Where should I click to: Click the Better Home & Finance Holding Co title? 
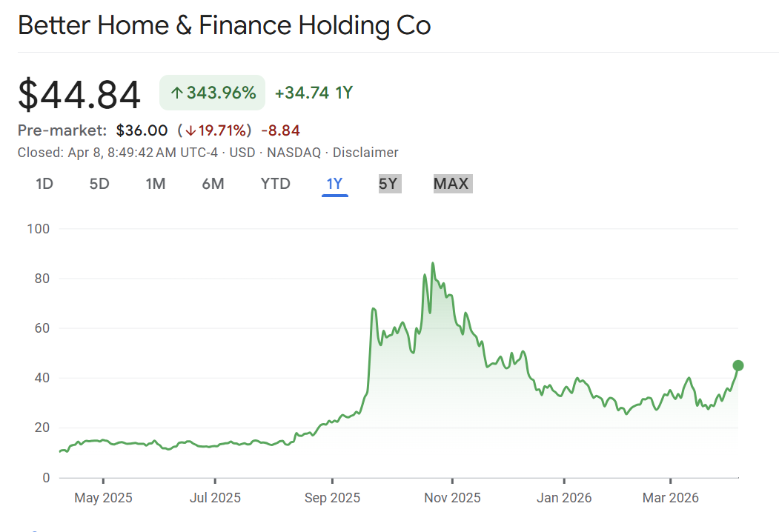click(x=224, y=25)
